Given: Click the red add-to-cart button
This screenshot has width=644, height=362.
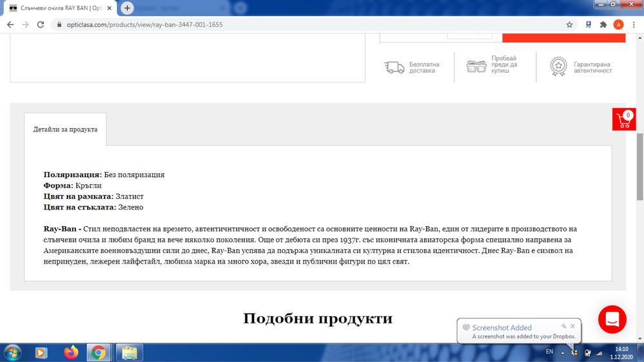Looking at the screenshot, I should click(x=563, y=38).
